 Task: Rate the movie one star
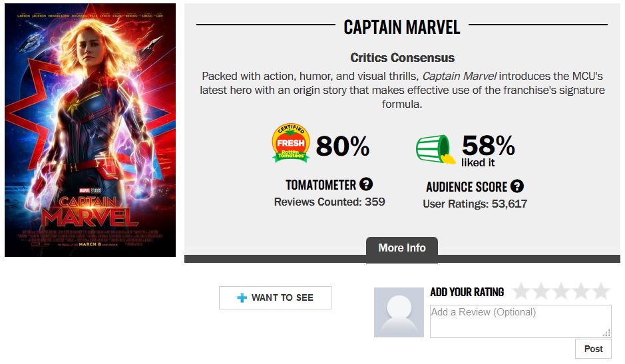coord(521,291)
